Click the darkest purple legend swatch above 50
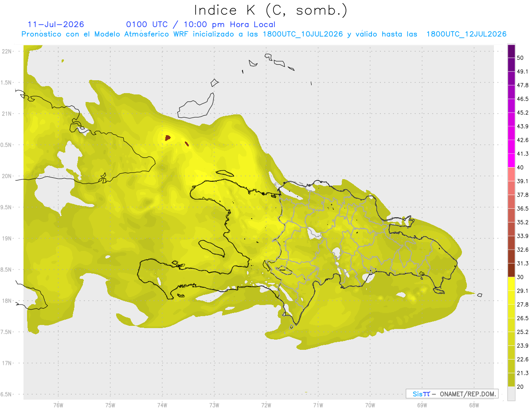Image resolution: width=532 pixels, height=411 pixels. point(511,51)
